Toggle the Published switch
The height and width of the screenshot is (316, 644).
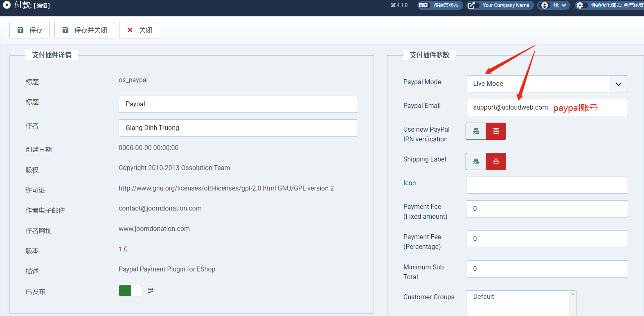130,291
